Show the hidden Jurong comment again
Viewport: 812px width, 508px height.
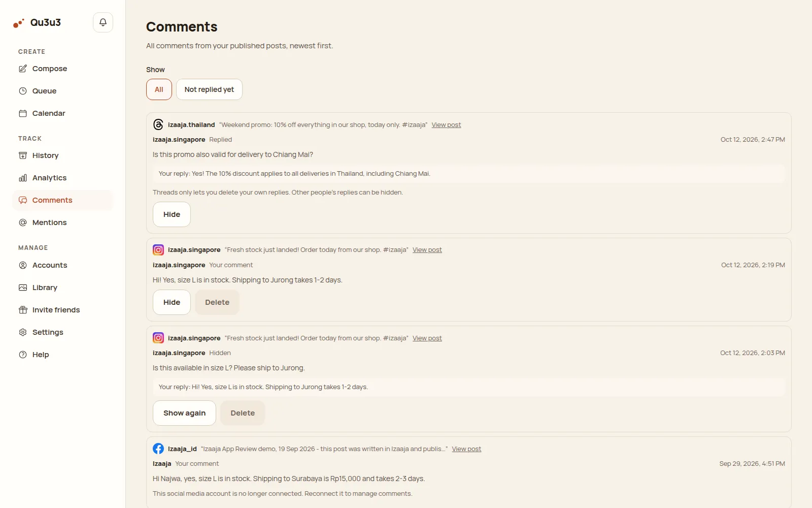(x=184, y=413)
